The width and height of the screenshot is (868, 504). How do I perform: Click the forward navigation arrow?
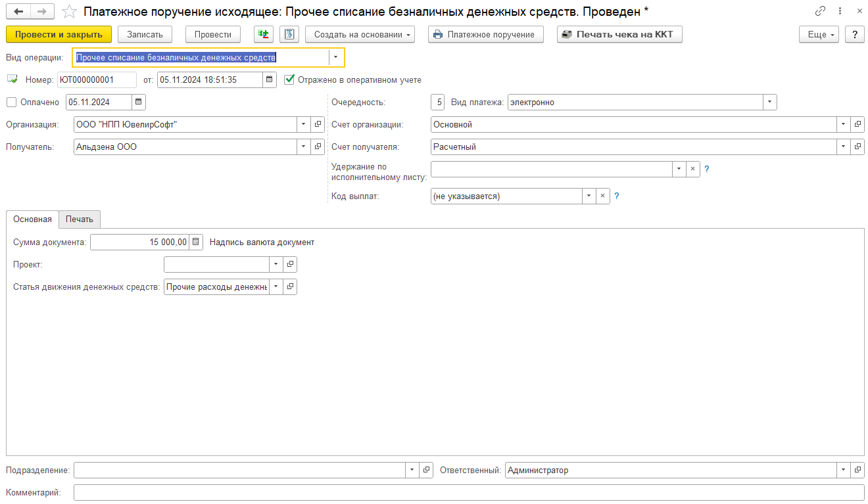pos(43,11)
